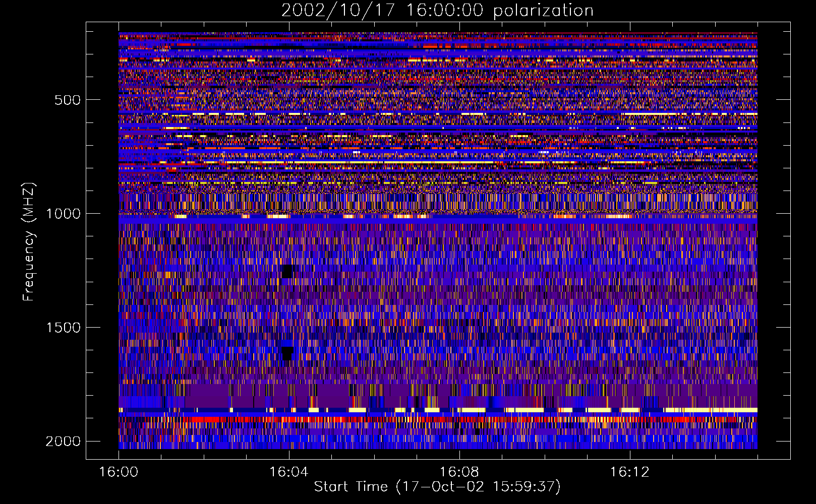
Task: Click the 16:08 time tick label
Action: [x=459, y=472]
